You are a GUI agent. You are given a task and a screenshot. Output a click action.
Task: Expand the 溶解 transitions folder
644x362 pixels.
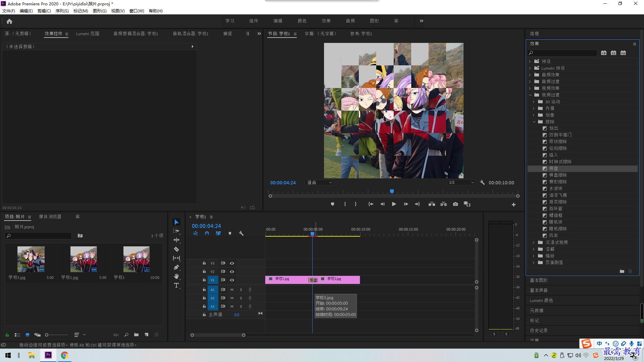point(534,249)
